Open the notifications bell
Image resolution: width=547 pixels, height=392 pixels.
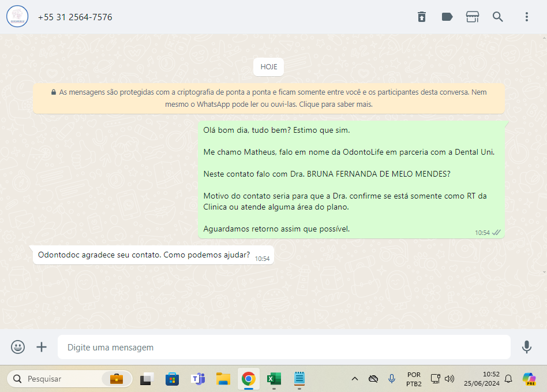click(x=508, y=379)
